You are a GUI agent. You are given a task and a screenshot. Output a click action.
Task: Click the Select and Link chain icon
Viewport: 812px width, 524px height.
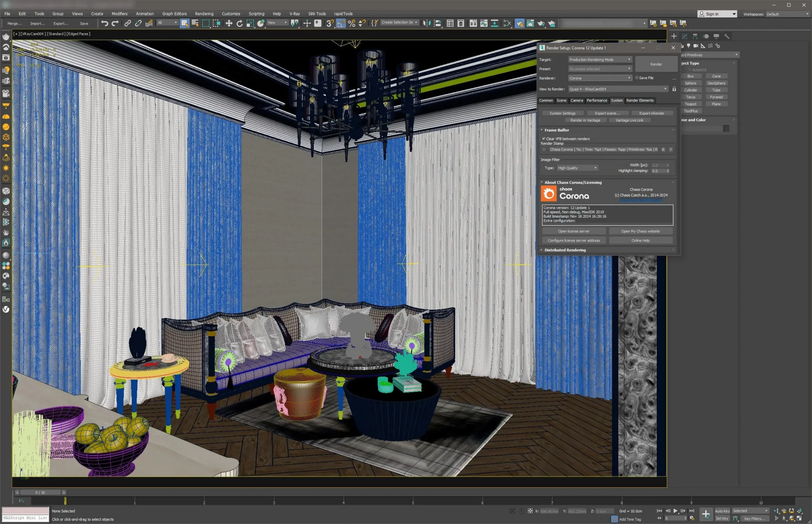tap(128, 23)
